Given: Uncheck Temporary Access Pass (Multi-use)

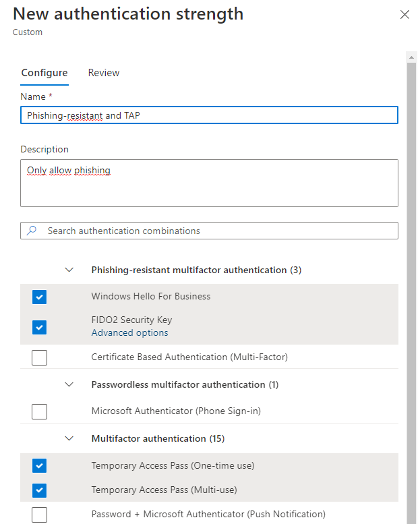Looking at the screenshot, I should 39,490.
